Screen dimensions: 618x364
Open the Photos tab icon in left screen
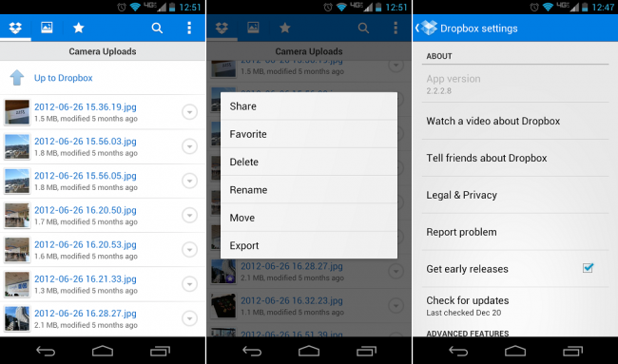click(x=47, y=28)
